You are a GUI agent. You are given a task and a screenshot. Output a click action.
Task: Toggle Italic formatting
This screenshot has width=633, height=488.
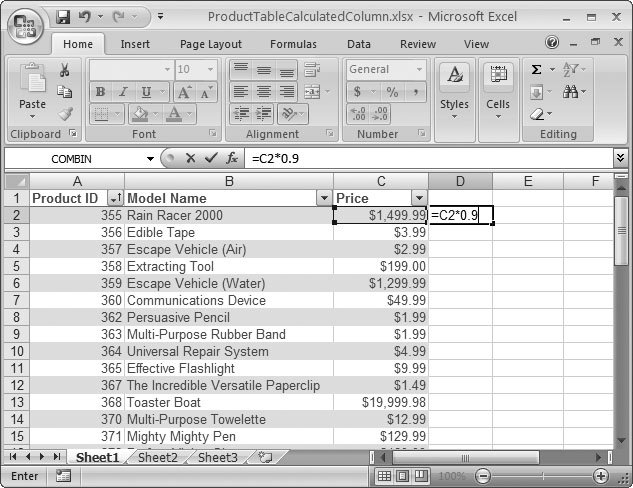point(123,92)
